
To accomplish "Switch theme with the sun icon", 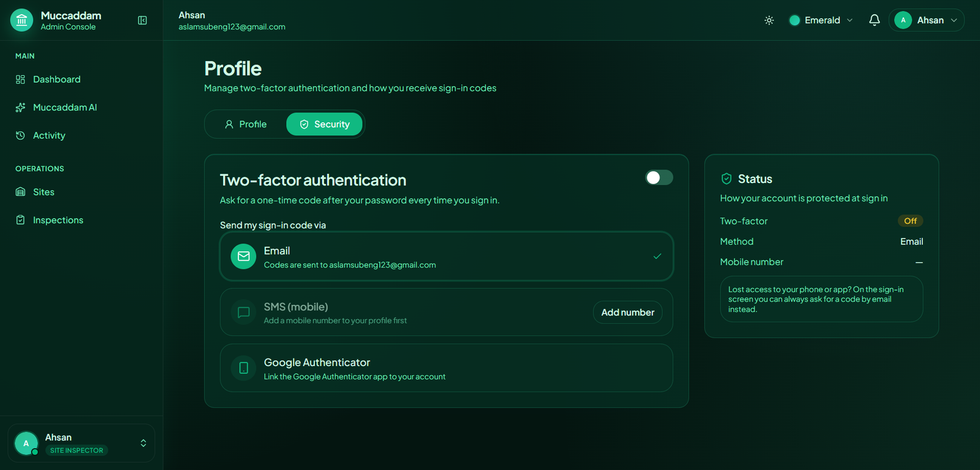I will [769, 20].
